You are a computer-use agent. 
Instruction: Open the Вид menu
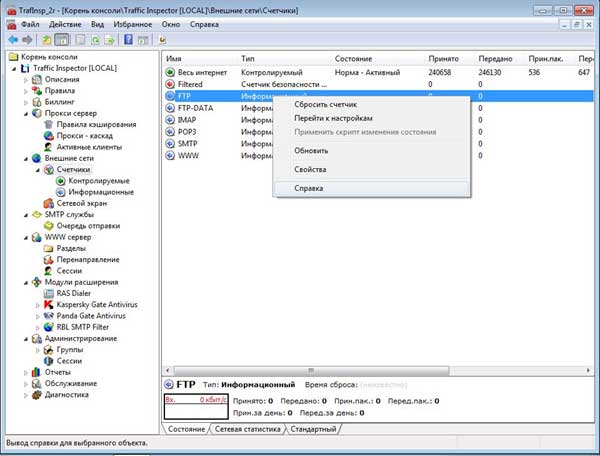pyautogui.click(x=98, y=24)
